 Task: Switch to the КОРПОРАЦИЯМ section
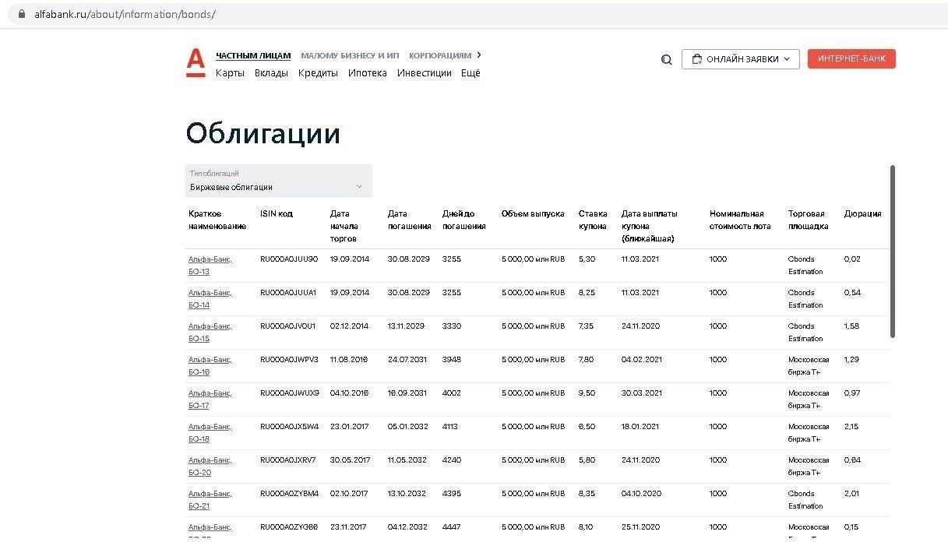pyautogui.click(x=440, y=55)
